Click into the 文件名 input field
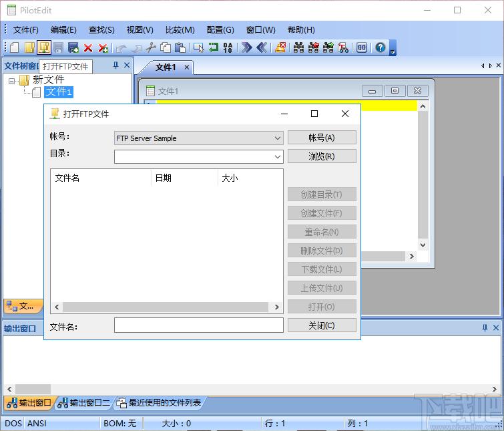 click(199, 325)
